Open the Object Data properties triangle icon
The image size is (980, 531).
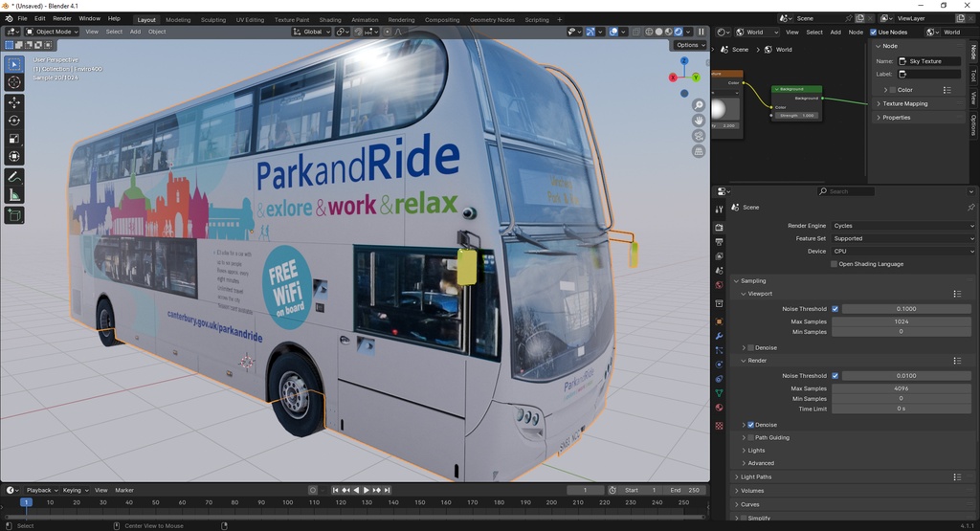point(720,393)
